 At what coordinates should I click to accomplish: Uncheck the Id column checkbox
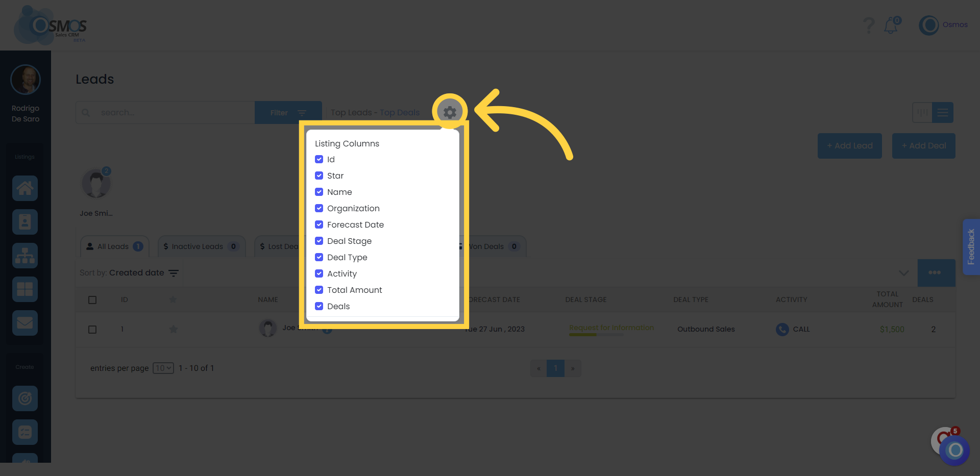[319, 159]
